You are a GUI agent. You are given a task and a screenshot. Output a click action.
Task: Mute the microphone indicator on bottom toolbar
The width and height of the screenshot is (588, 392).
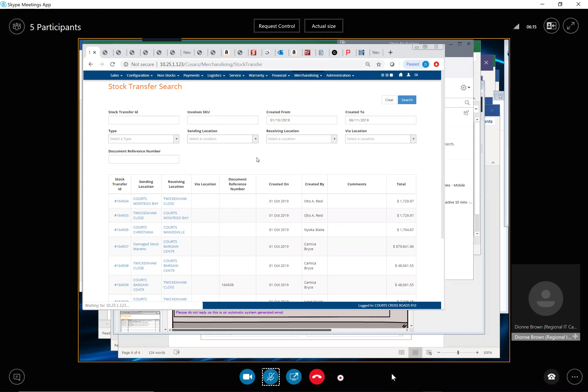[271, 377]
